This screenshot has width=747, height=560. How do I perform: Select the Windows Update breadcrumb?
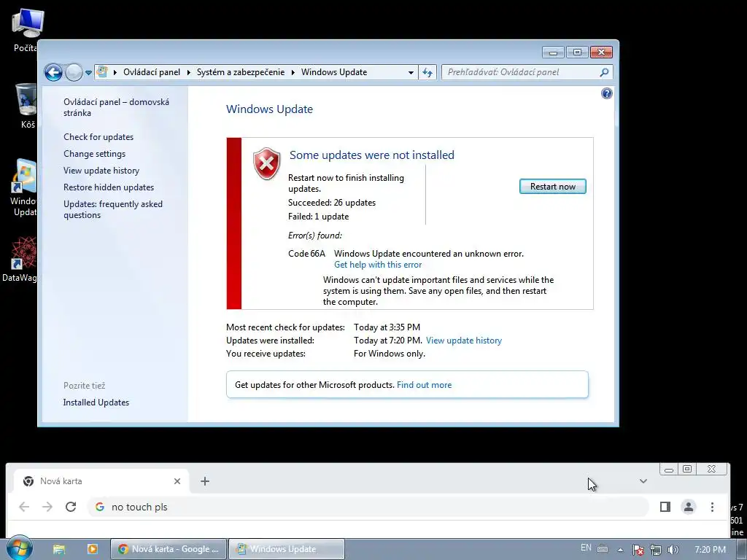(334, 72)
